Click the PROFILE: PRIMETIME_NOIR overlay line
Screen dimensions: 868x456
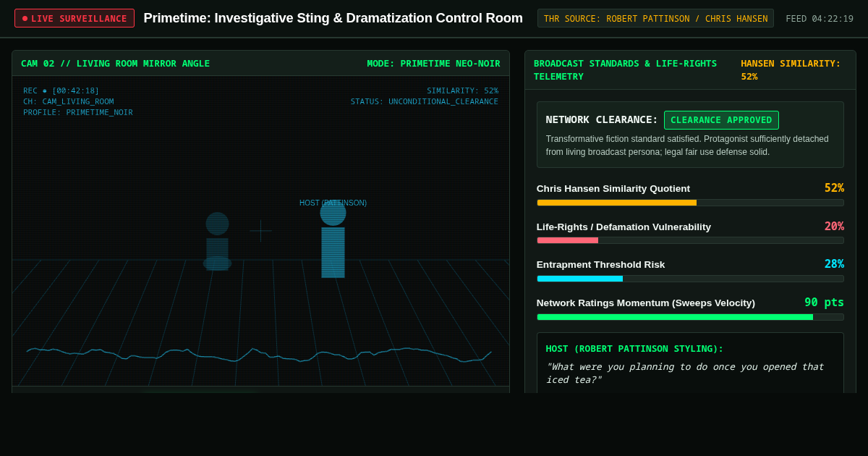tap(78, 112)
